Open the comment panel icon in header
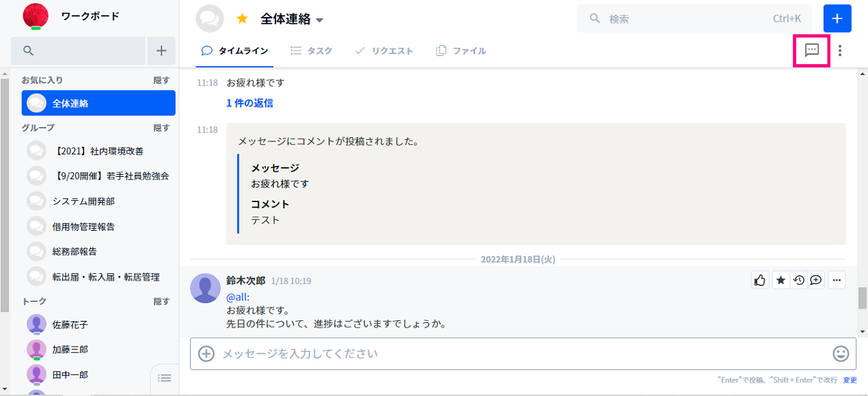 (x=811, y=51)
